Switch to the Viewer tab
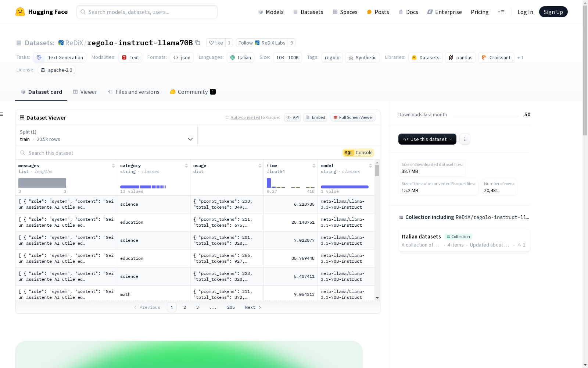This screenshot has width=588, height=368. (x=85, y=92)
